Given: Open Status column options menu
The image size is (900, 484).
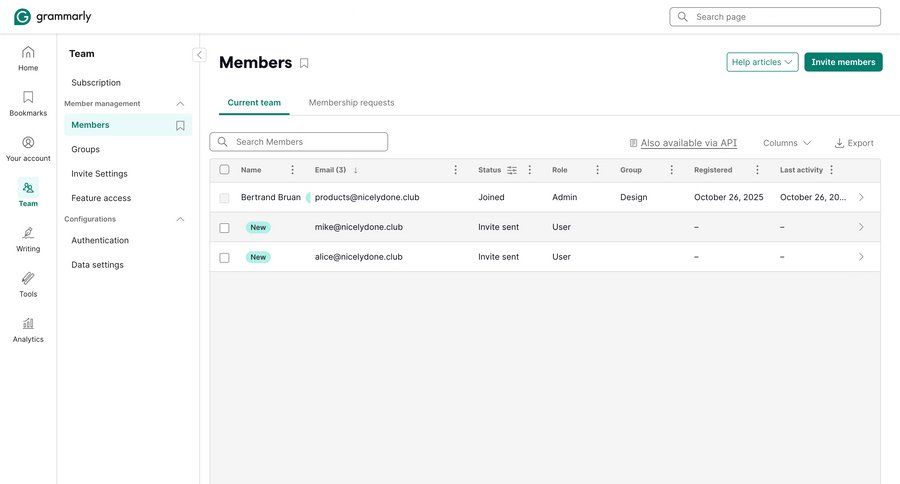Looking at the screenshot, I should [530, 170].
